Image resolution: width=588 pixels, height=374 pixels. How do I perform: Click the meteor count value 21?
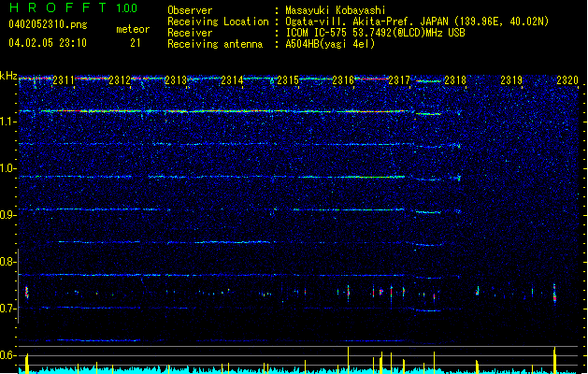coord(136,43)
